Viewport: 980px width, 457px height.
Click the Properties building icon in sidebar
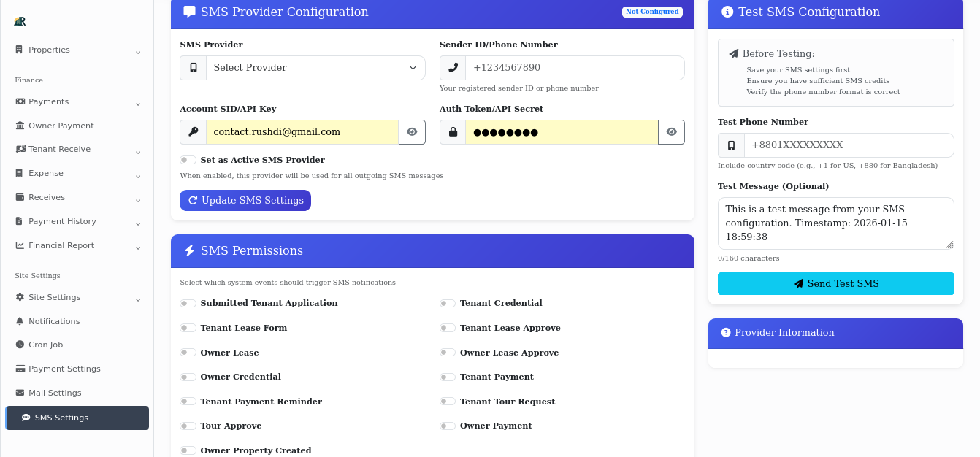coord(18,50)
